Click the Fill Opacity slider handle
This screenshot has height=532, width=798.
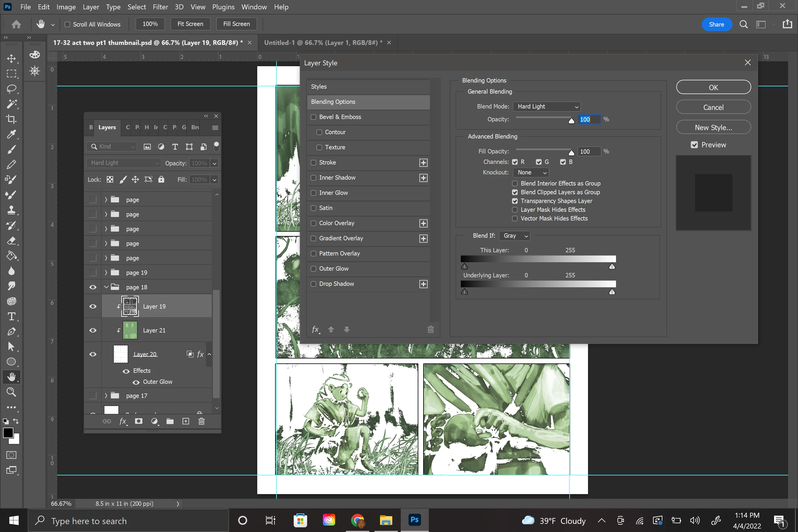click(x=571, y=153)
